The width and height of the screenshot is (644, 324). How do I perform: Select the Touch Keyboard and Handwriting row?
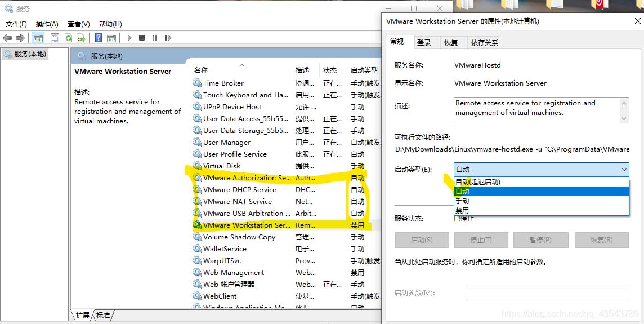point(287,95)
